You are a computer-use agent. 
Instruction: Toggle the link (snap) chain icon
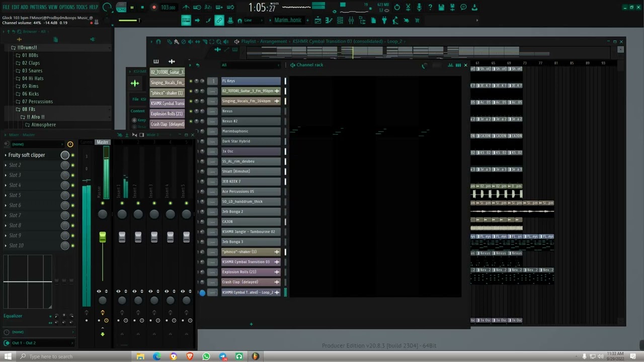point(219,20)
